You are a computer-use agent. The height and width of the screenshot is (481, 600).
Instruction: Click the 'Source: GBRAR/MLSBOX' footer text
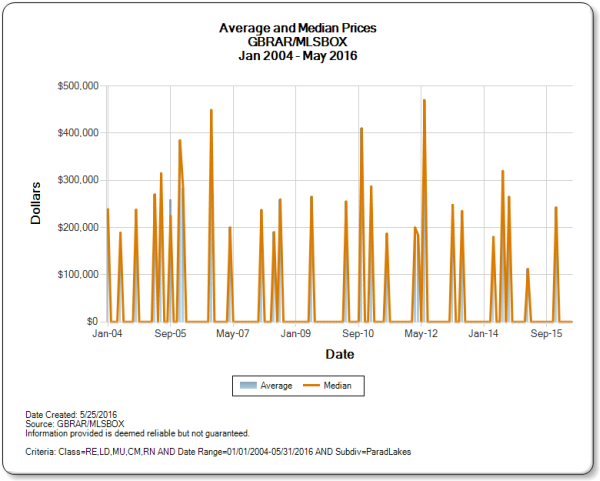(x=75, y=424)
